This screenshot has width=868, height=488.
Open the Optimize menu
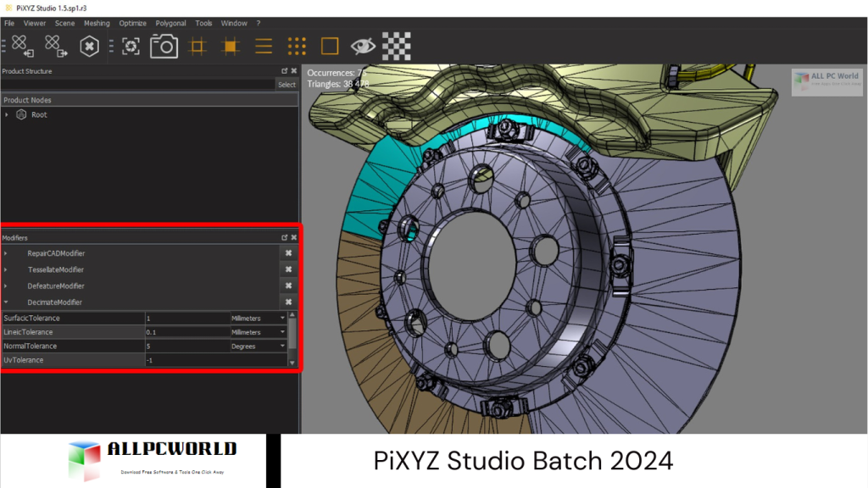pyautogui.click(x=133, y=23)
